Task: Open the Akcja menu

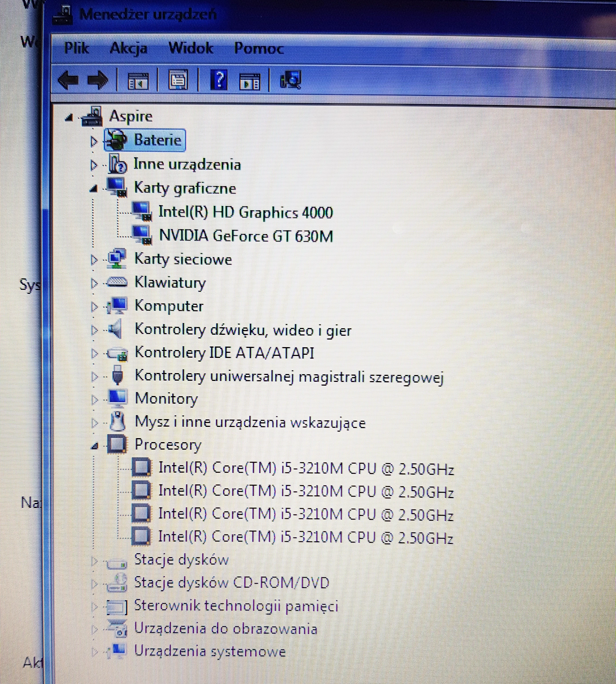Action: [x=129, y=48]
